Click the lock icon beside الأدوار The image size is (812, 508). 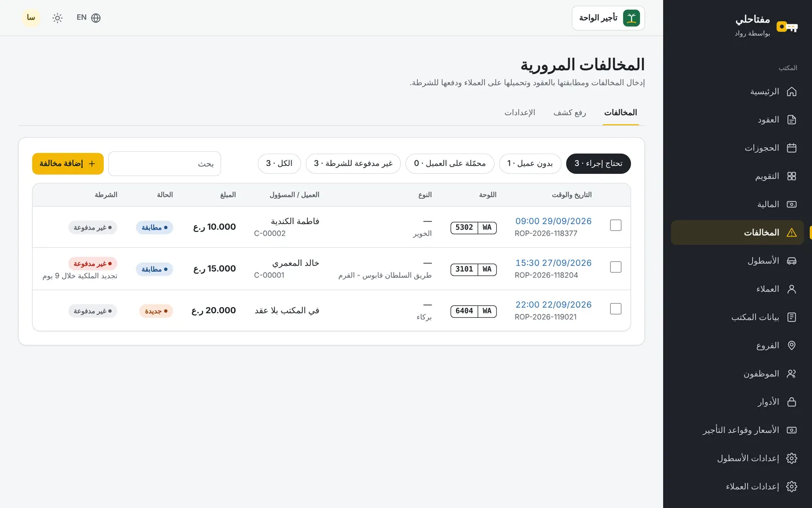click(x=792, y=402)
